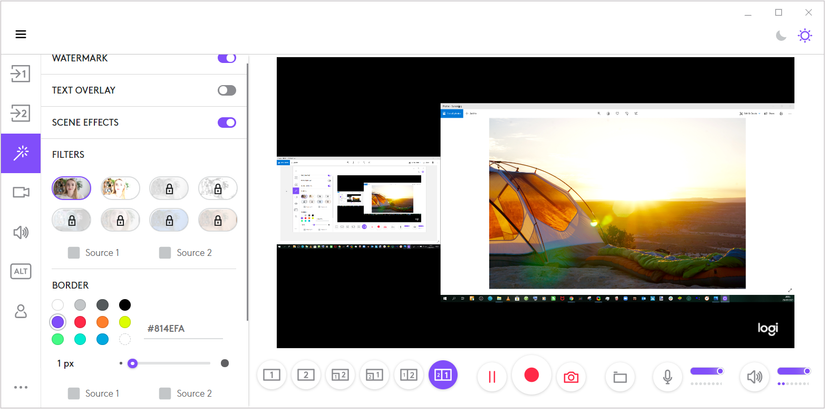
Task: Select picture-in-picture layout with 2 large
Action: [x=340, y=375]
